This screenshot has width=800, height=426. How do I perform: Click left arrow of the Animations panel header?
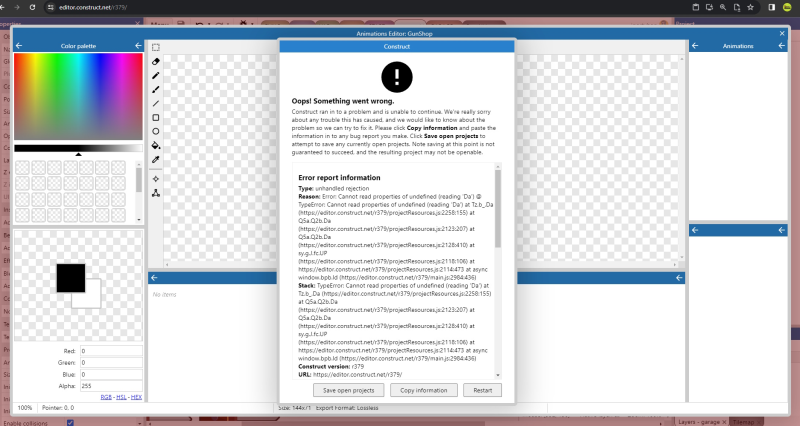(x=695, y=46)
